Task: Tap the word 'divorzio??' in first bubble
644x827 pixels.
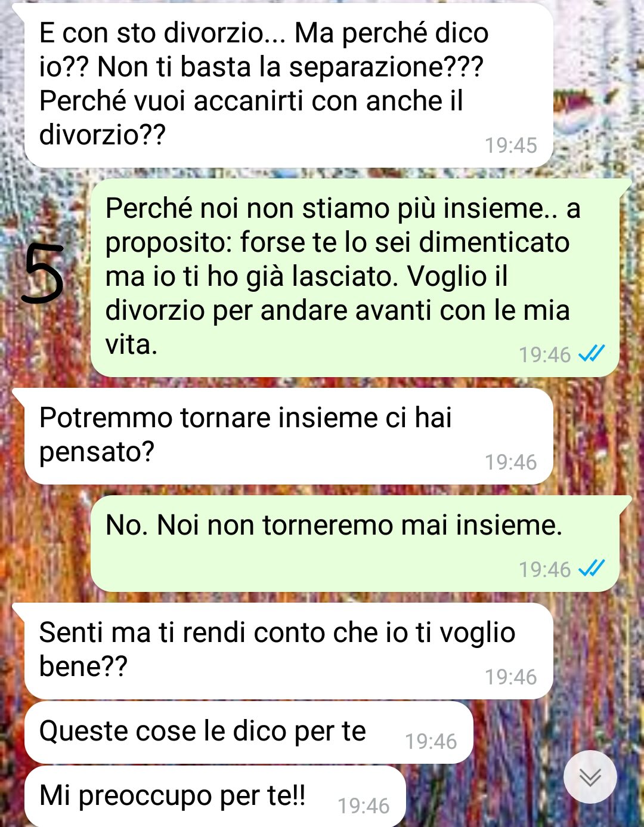Action: point(102,135)
